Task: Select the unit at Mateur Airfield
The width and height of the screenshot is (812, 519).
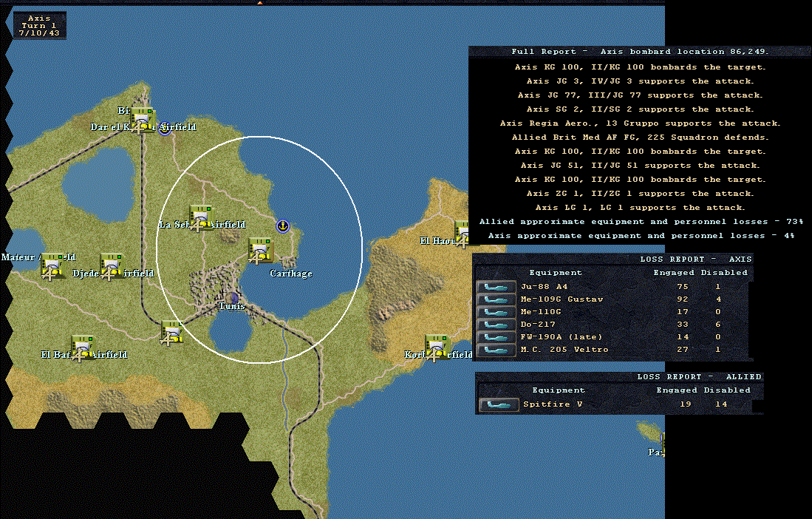Action: point(52,266)
